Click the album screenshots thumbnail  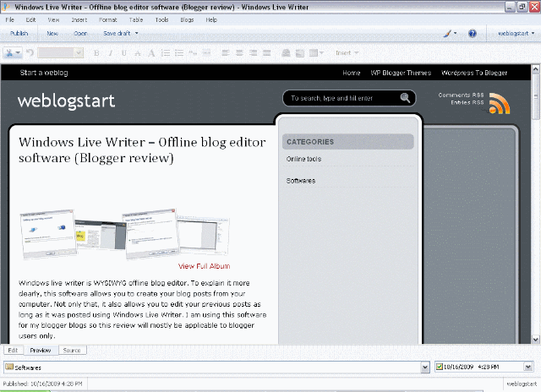click(x=125, y=234)
